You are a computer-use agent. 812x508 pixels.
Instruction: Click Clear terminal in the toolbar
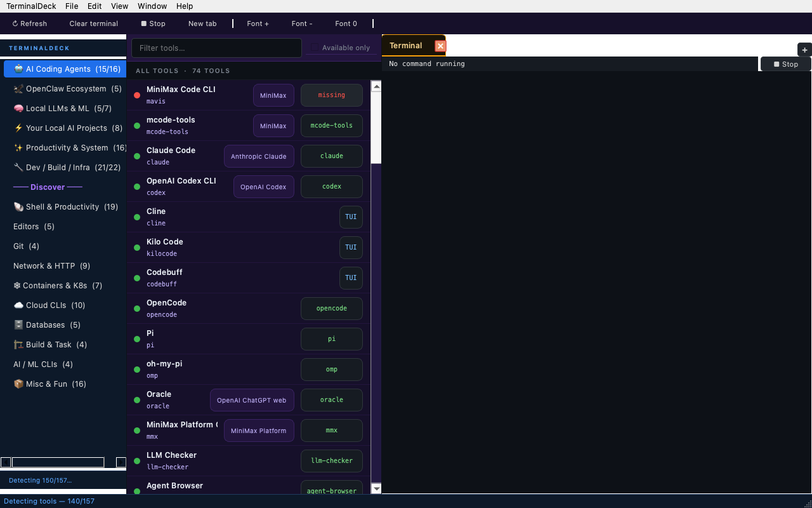(x=94, y=23)
